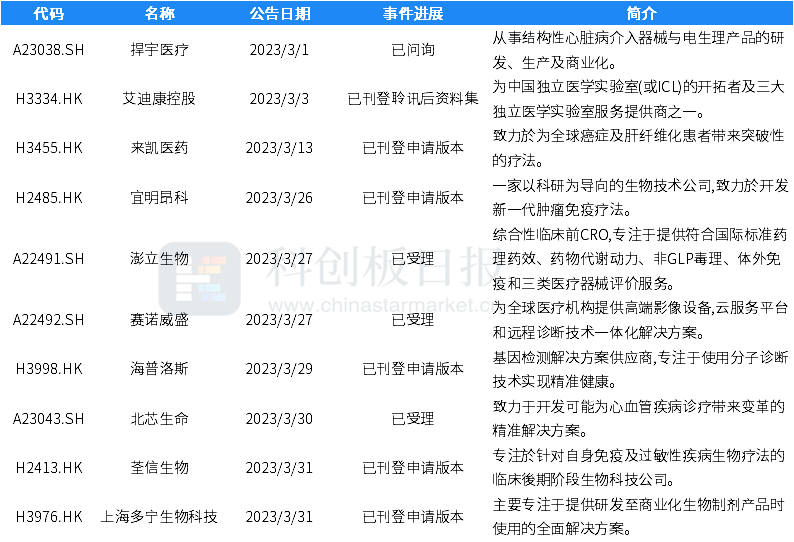
Task: Select code cell A22492.SH
Action: [49, 320]
